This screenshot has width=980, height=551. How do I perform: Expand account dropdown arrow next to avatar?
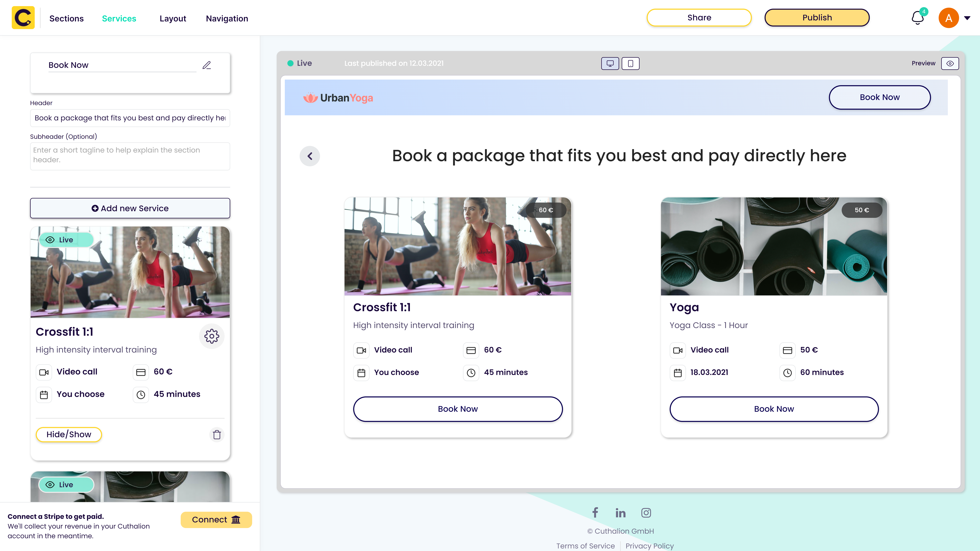[967, 18]
